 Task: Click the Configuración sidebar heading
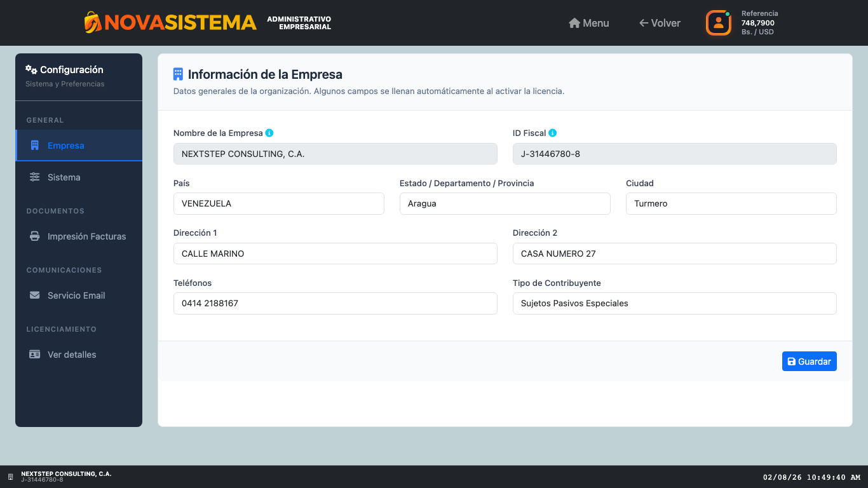click(72, 70)
